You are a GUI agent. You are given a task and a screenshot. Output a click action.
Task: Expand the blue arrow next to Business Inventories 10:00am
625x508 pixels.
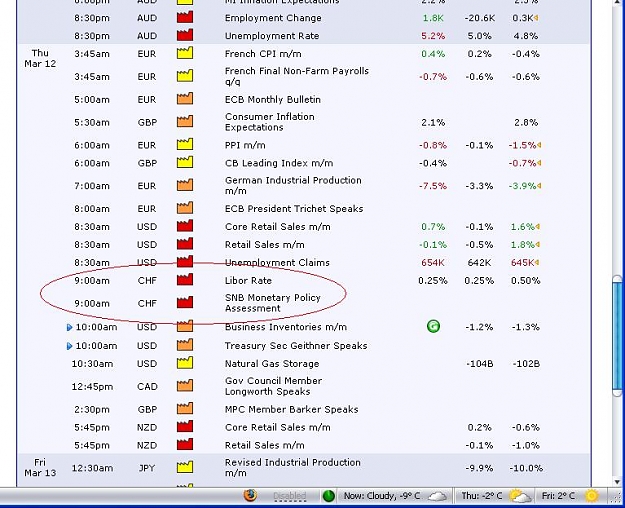coord(69,327)
